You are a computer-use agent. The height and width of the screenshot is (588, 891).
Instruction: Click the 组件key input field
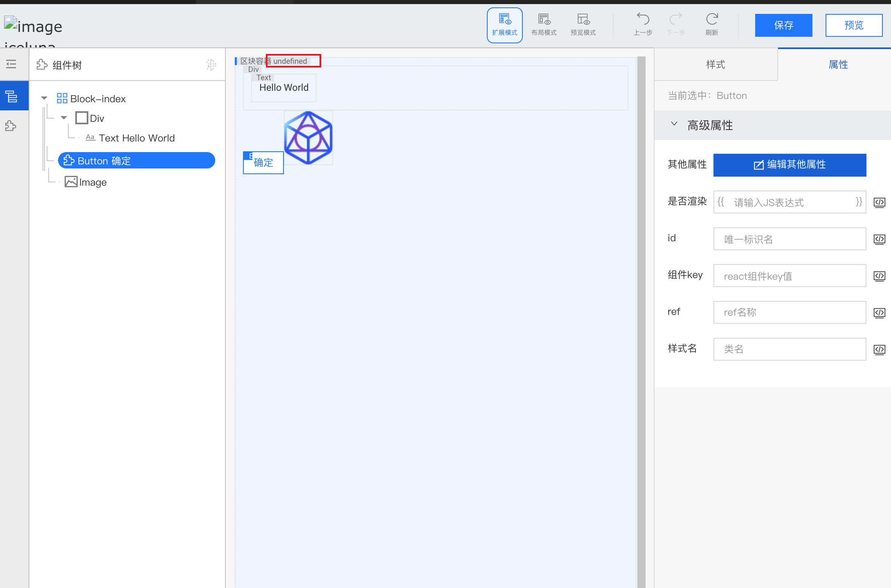(x=789, y=276)
